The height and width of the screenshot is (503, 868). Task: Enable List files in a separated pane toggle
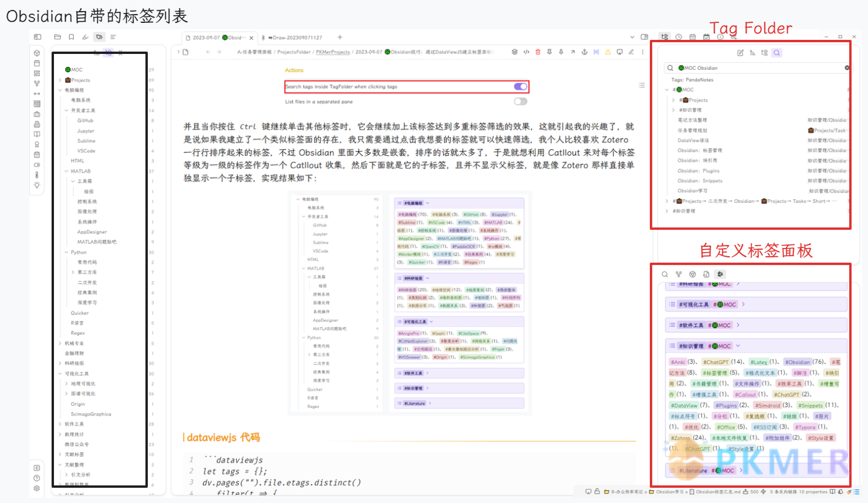coord(520,101)
